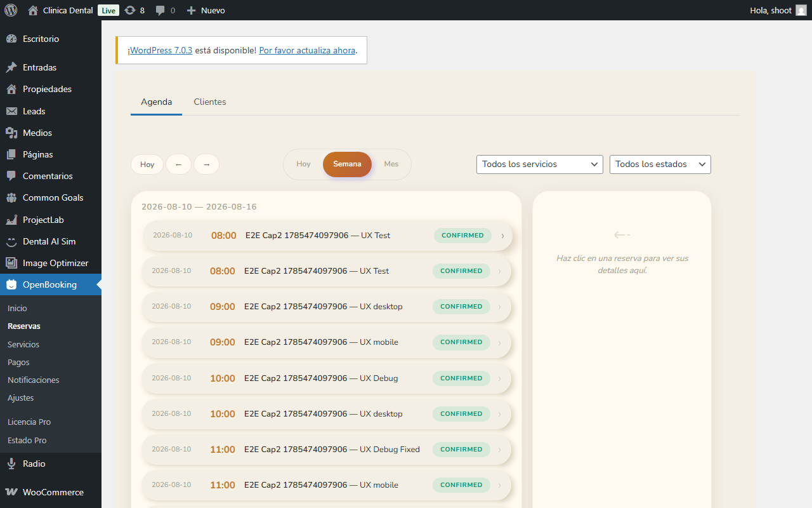812x508 pixels.
Task: Click the OpenBooking calendar icon
Action: tap(11, 284)
